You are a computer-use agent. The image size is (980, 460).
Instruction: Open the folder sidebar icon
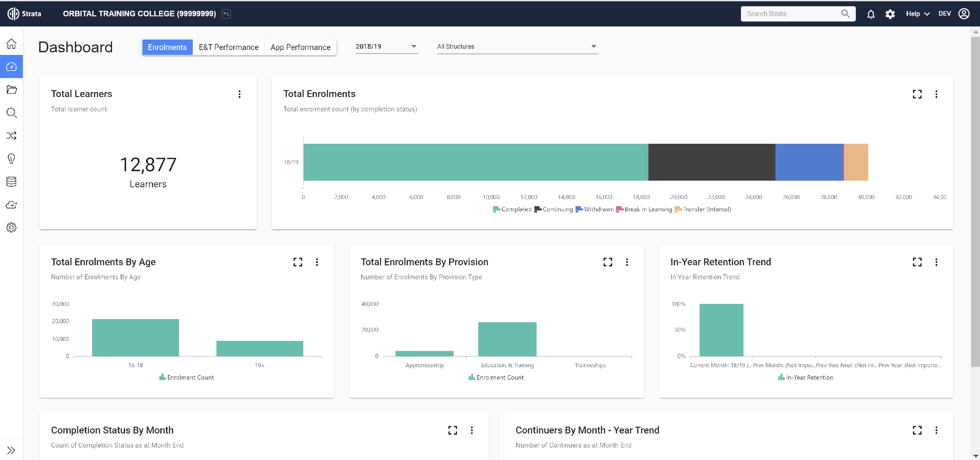(x=11, y=90)
